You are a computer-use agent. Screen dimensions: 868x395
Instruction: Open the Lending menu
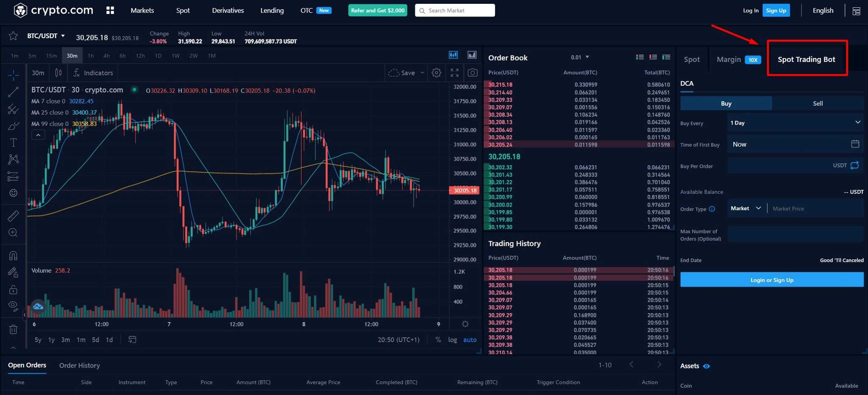pos(272,10)
